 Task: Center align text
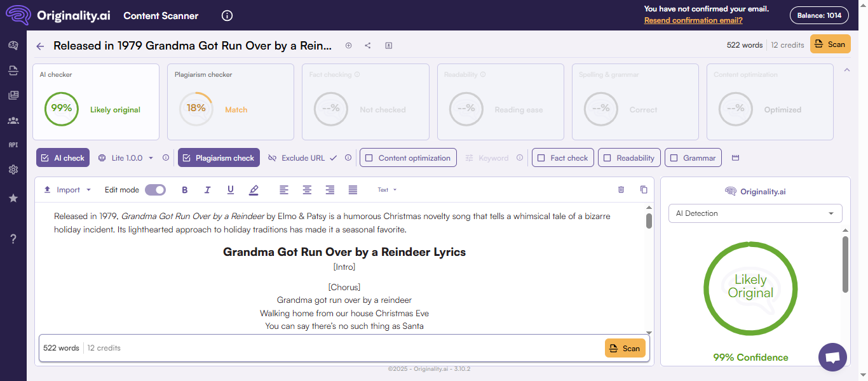[307, 190]
